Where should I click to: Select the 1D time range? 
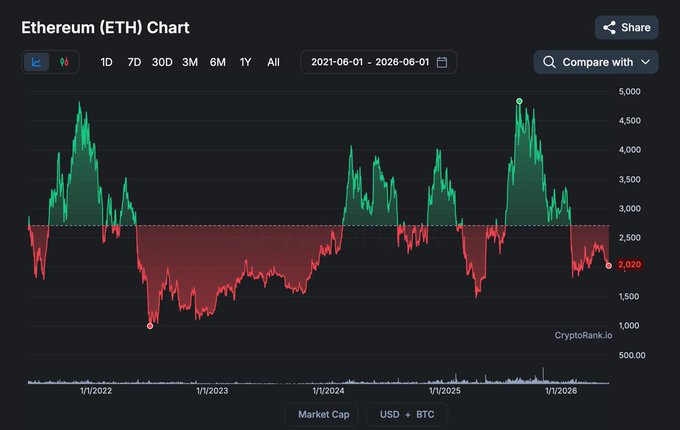pos(106,62)
